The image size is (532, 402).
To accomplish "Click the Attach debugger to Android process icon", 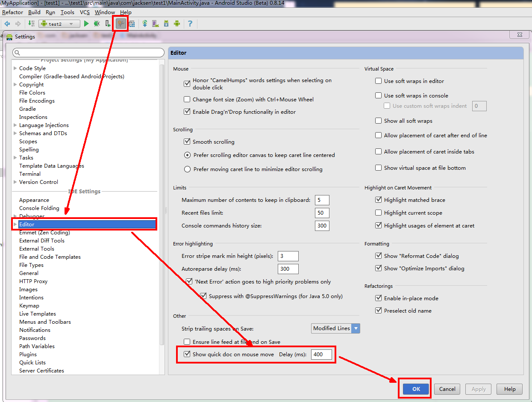I will [108, 24].
